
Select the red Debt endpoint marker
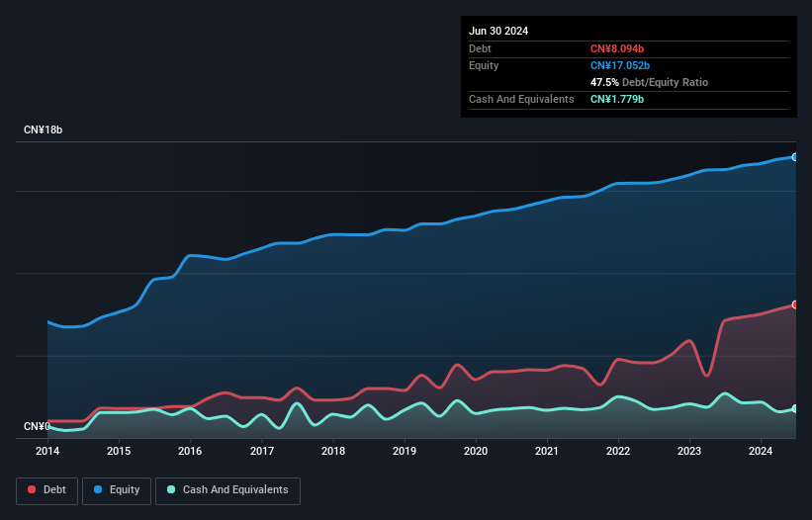[x=795, y=304]
